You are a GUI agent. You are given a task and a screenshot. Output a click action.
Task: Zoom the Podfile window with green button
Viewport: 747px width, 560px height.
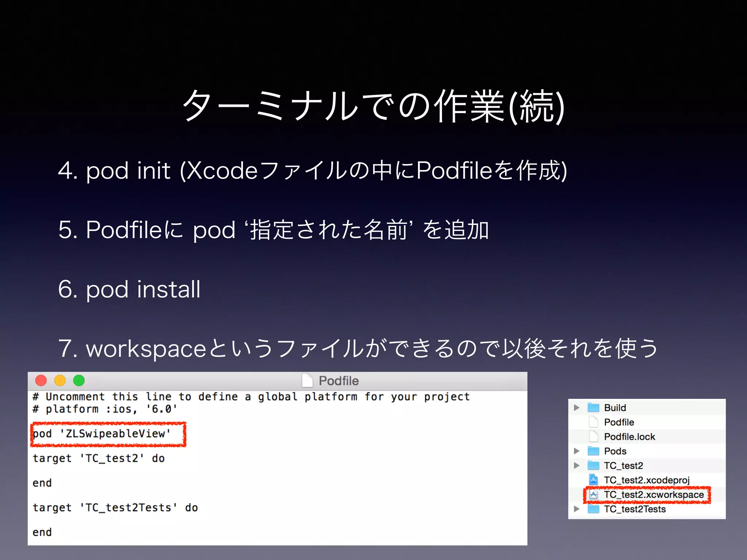click(x=79, y=380)
